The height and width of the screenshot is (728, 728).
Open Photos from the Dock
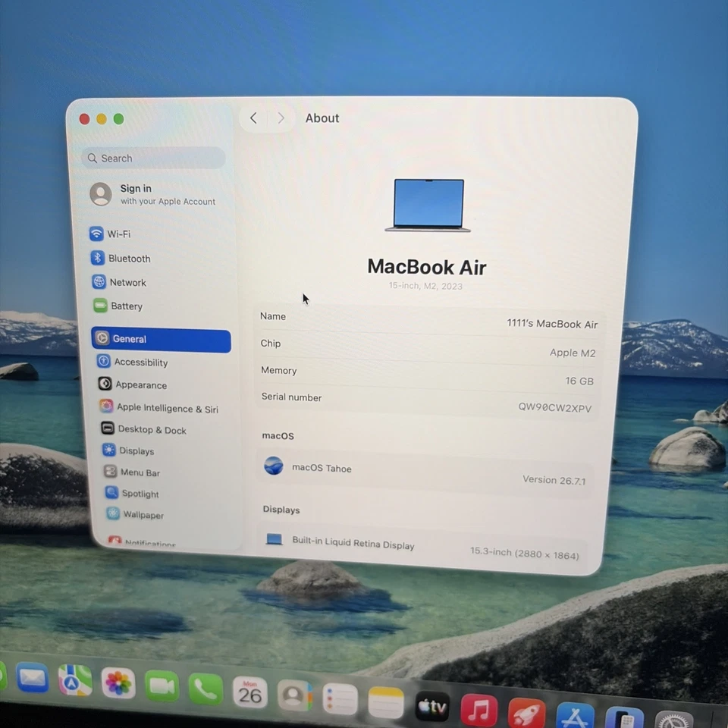click(118, 683)
